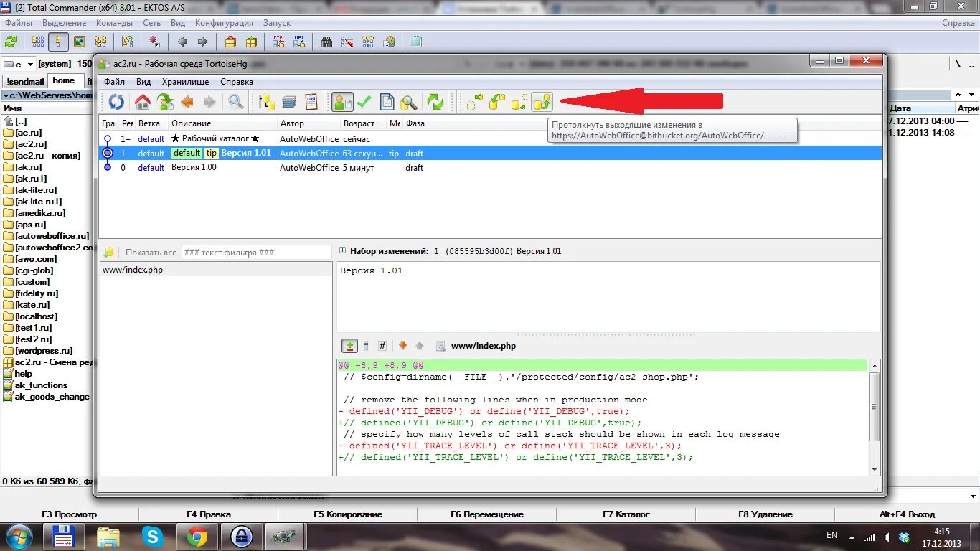Click the Описание column header
980x551 pixels.
coord(222,123)
